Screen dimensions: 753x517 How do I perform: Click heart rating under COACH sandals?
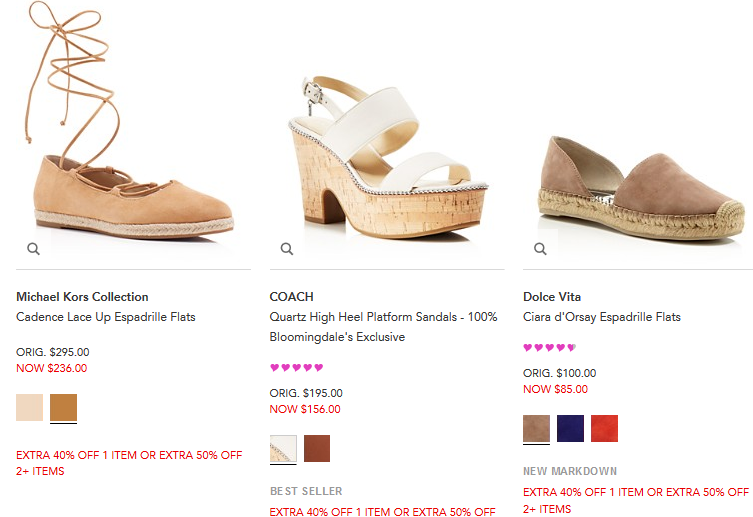tap(296, 368)
